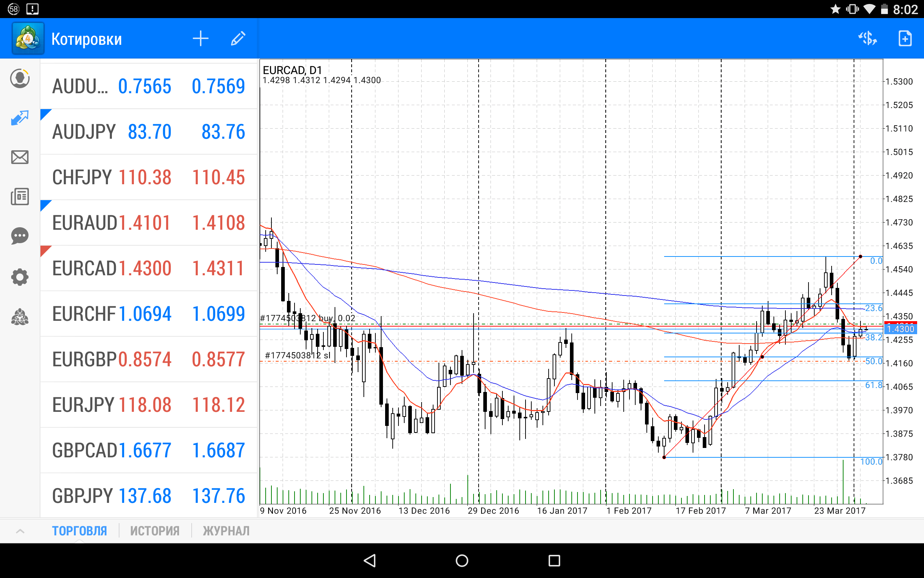Image resolution: width=924 pixels, height=578 pixels.
Task: Tap the current price 1.4300 tag
Action: tap(900, 329)
